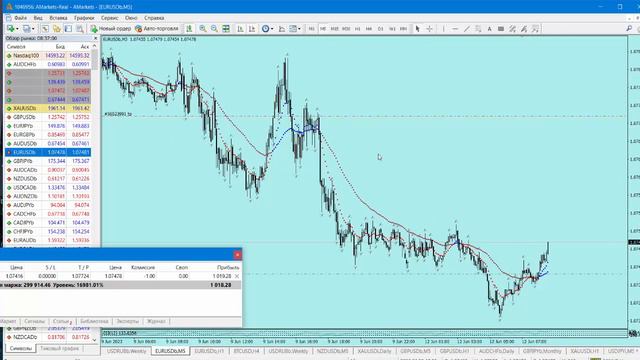This screenshot has width=640, height=360.
Task: Open the Вставка menu
Action: coord(58,18)
